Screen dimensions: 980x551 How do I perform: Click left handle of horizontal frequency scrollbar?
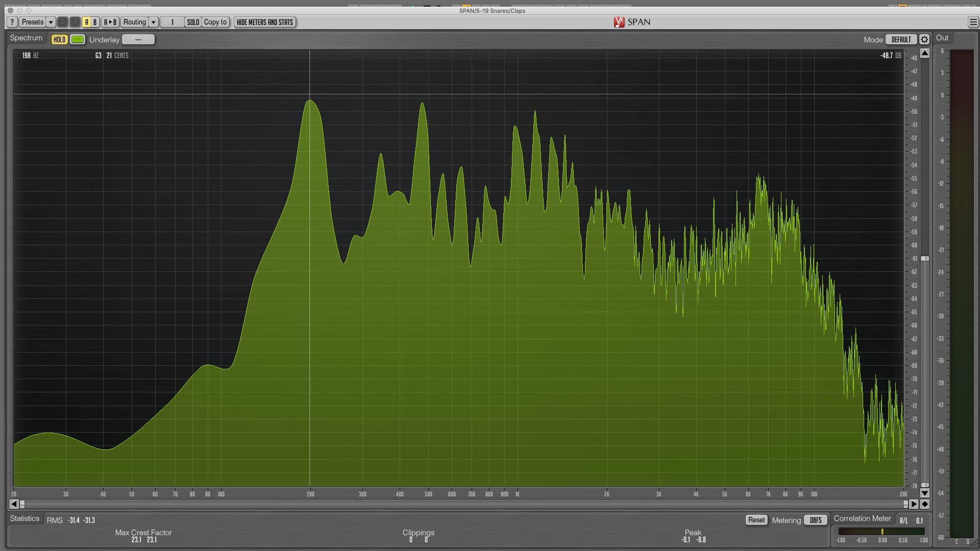coord(22,504)
